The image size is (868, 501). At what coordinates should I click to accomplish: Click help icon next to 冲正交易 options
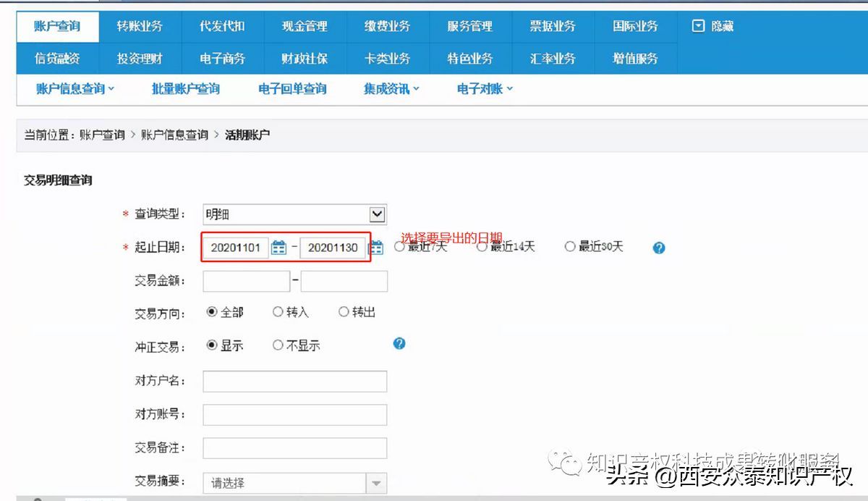click(x=399, y=344)
